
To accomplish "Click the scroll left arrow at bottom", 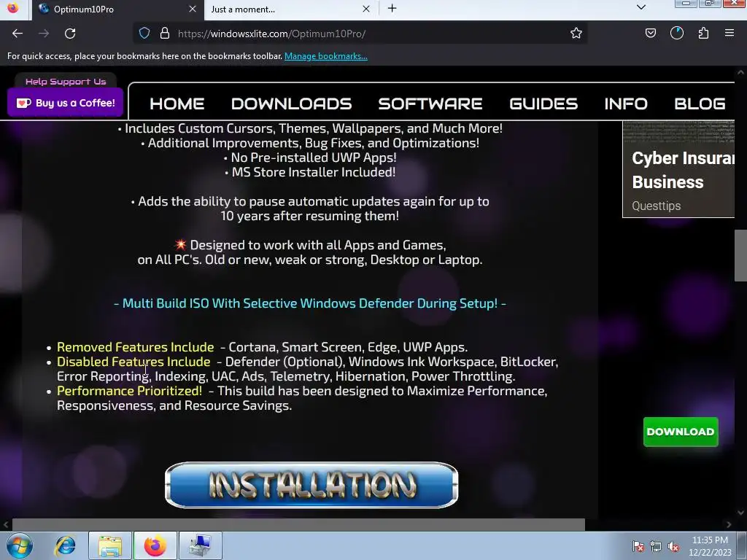I will coord(6,525).
